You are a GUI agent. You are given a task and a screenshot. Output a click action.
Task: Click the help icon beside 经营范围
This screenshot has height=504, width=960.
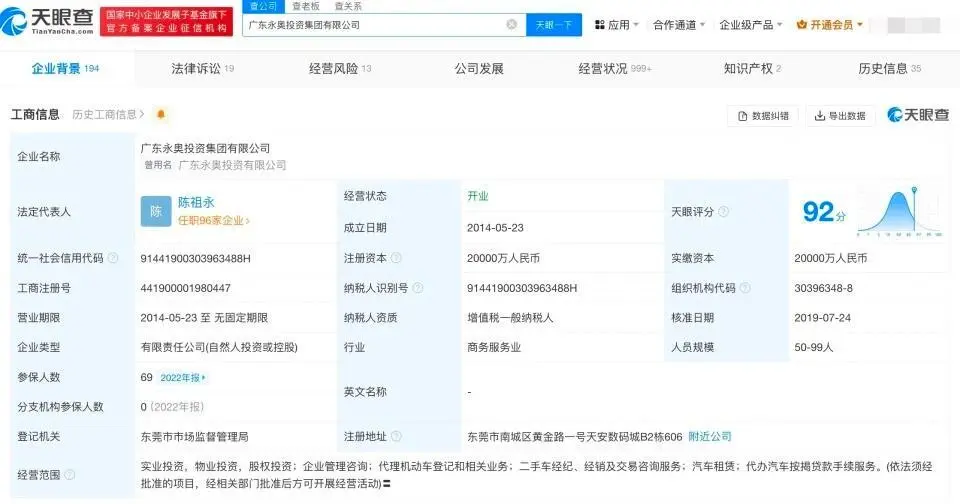(70, 475)
